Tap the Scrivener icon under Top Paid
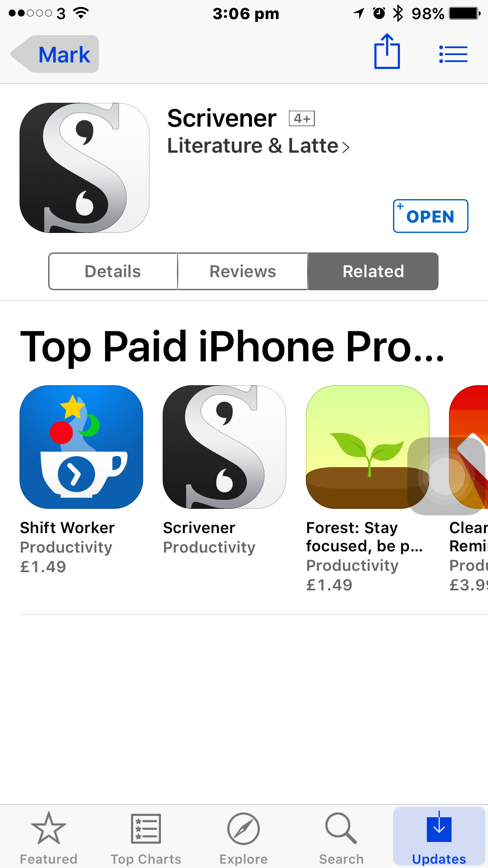The height and width of the screenshot is (868, 488). click(x=224, y=447)
